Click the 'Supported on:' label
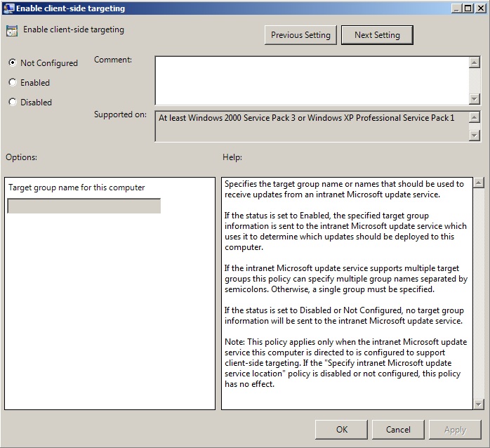490x448 pixels. 120,114
